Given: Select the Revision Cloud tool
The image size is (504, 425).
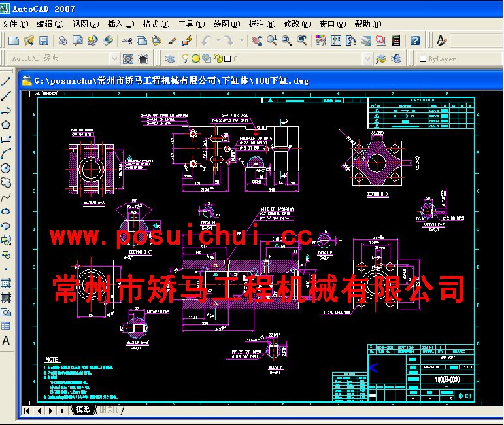Looking at the screenshot, I should pyautogui.click(x=6, y=182).
